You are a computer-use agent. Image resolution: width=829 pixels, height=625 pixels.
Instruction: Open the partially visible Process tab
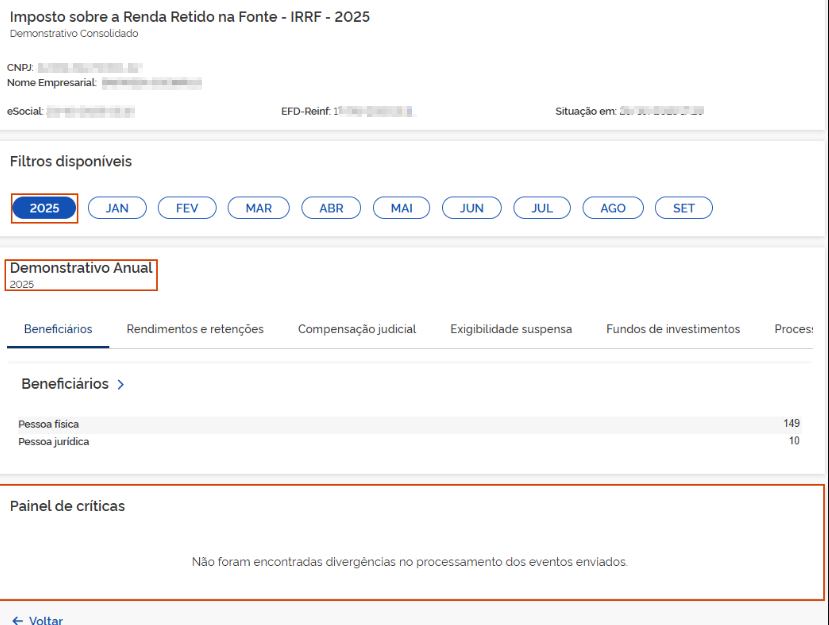(x=793, y=329)
